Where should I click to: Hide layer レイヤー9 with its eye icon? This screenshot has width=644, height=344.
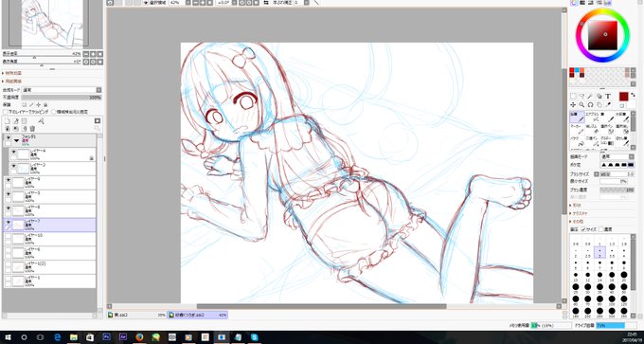tap(8, 180)
